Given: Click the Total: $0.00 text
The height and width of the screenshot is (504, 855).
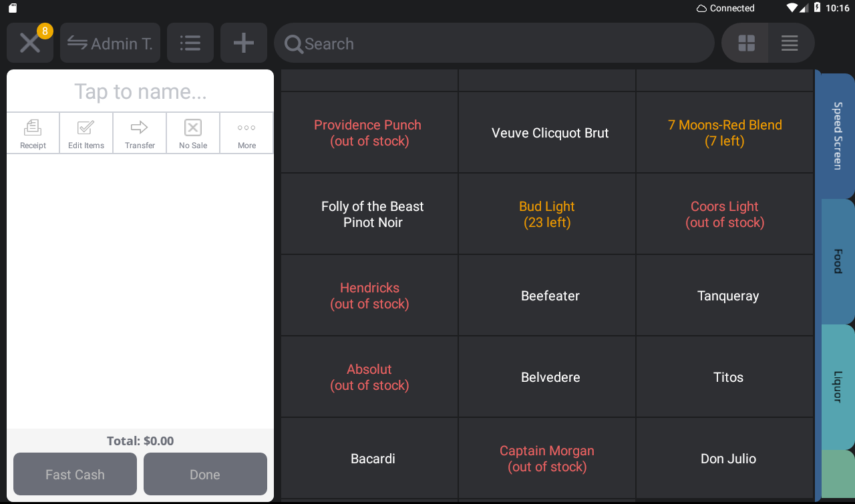Looking at the screenshot, I should pos(140,441).
